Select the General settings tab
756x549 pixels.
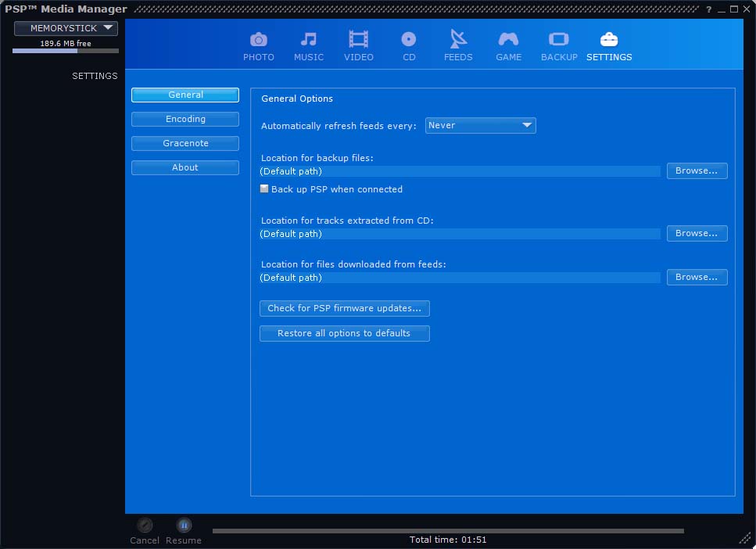tap(185, 95)
